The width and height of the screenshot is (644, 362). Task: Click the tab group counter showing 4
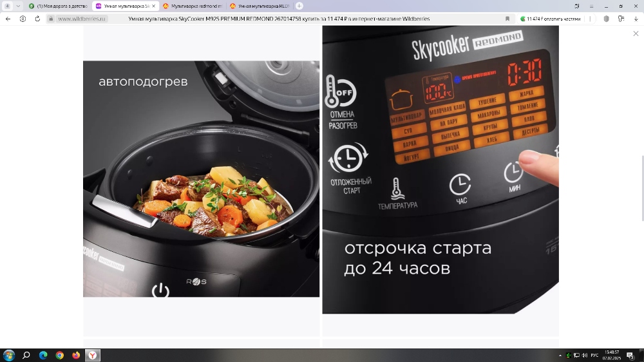click(7, 6)
